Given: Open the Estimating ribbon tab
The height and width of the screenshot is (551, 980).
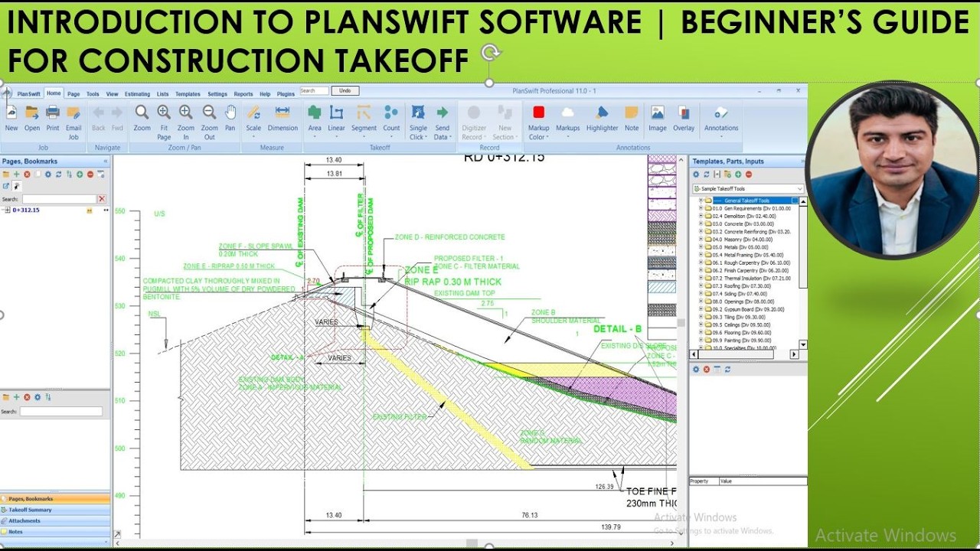Looking at the screenshot, I should 137,94.
